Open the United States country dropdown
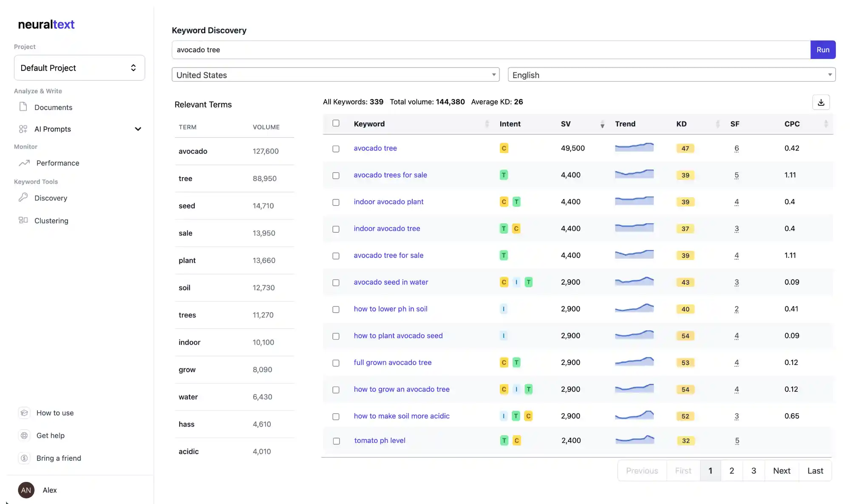850x504 pixels. [335, 75]
